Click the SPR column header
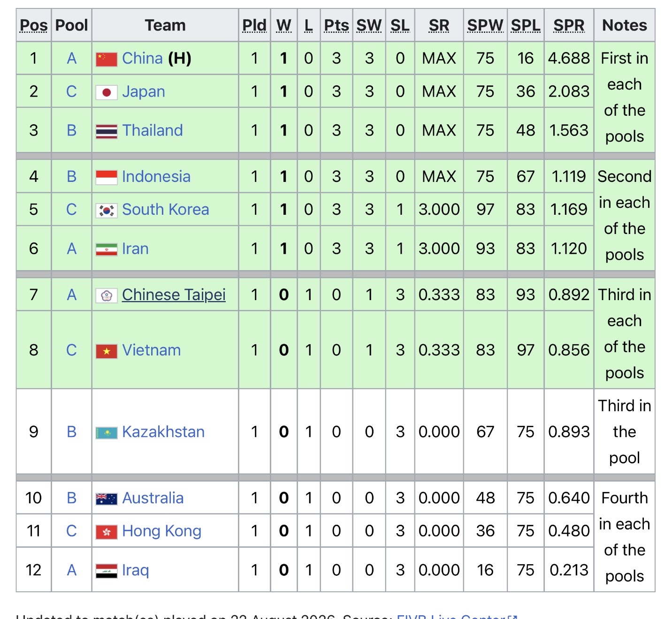 (569, 25)
